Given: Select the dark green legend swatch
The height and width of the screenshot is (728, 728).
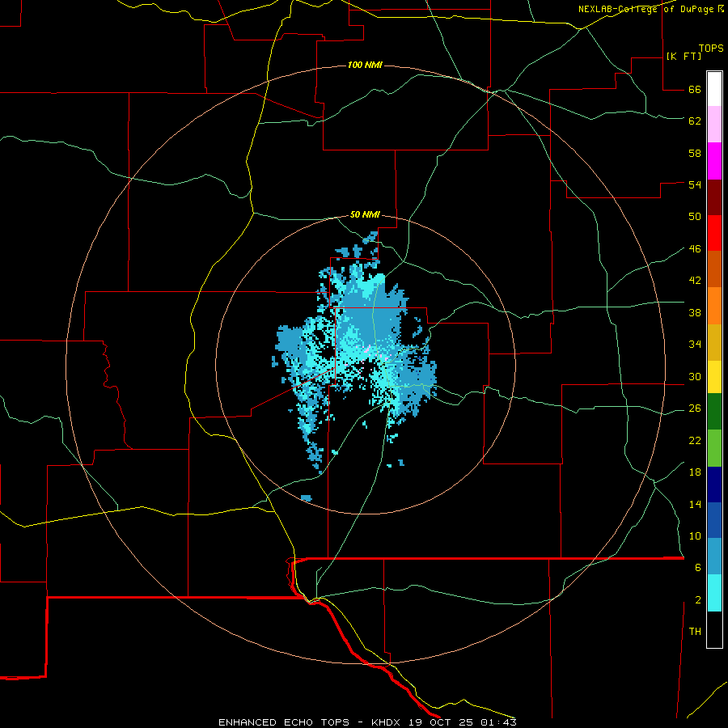Looking at the screenshot, I should click(x=714, y=412).
